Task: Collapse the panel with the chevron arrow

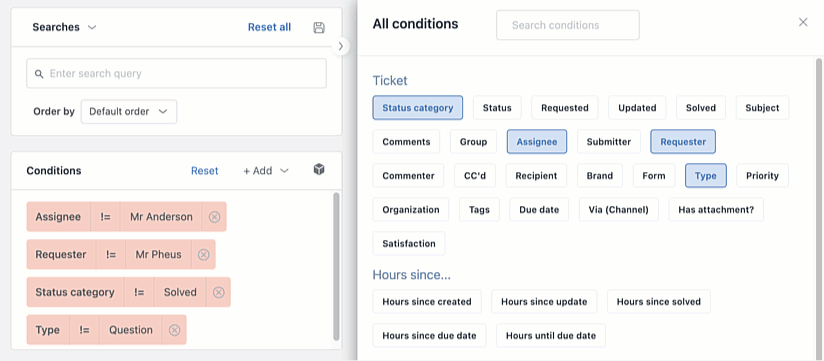Action: [341, 46]
